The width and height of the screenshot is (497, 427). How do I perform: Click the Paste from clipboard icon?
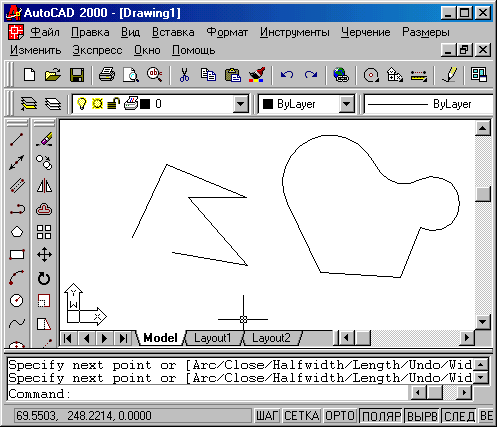(x=233, y=75)
